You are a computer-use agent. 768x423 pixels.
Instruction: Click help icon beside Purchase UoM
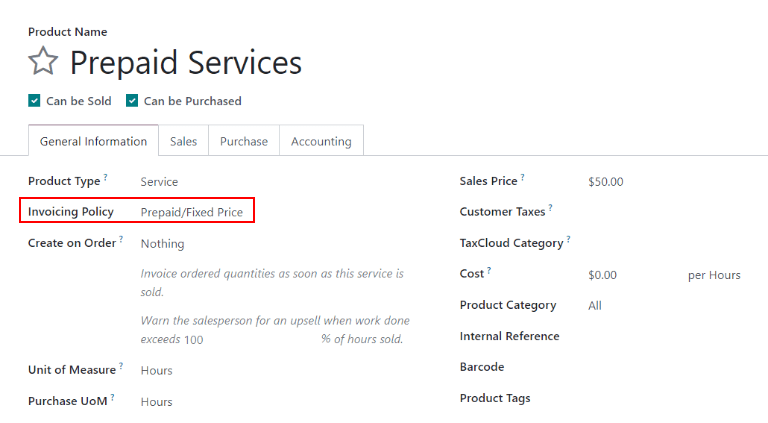(x=113, y=398)
